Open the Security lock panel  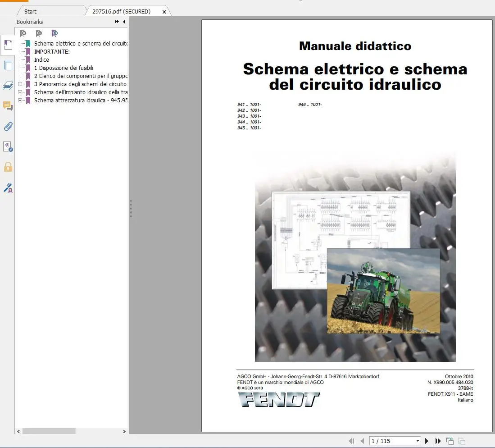(x=8, y=167)
